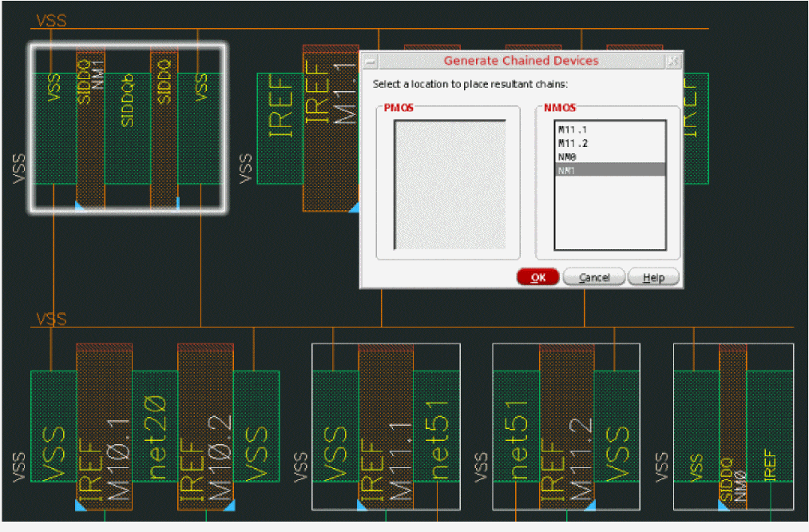This screenshot has width=809, height=532.
Task: Open the dialog window menu icon
Action: [370, 62]
